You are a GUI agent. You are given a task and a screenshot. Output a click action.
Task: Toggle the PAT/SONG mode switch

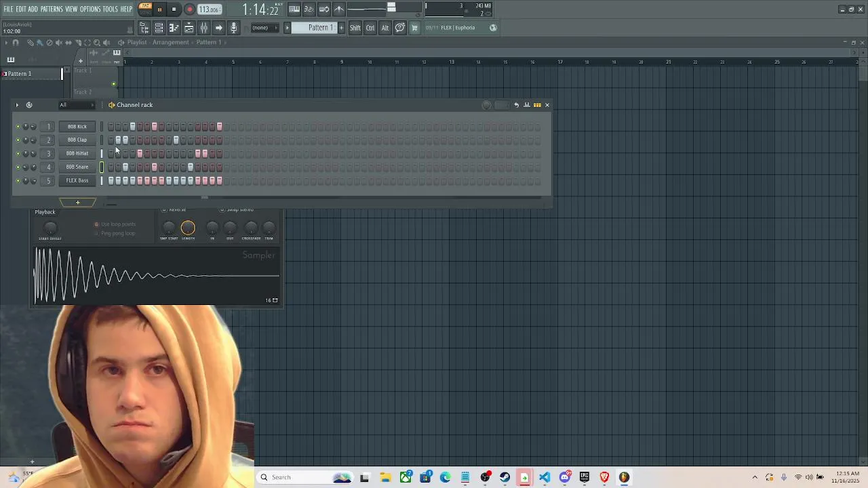pyautogui.click(x=145, y=9)
